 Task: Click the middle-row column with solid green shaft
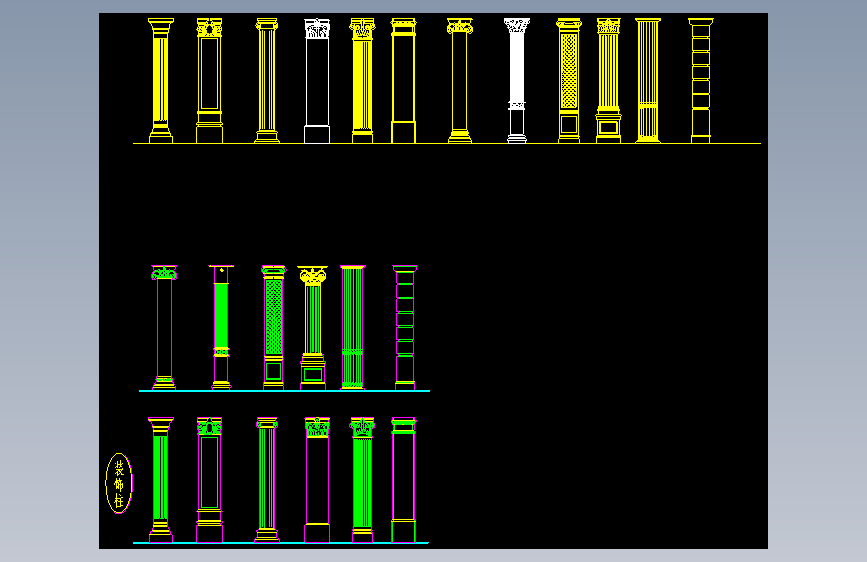(221, 327)
